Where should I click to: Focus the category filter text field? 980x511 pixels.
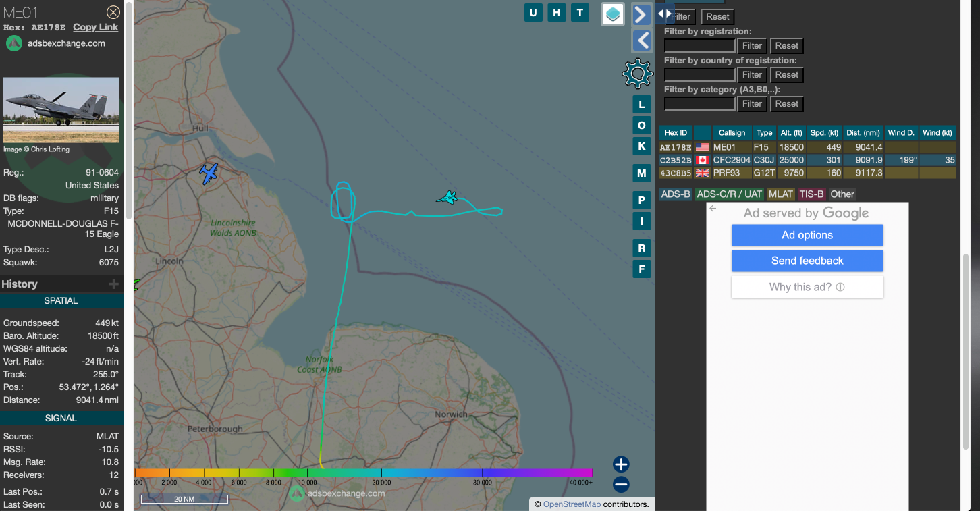pos(700,104)
